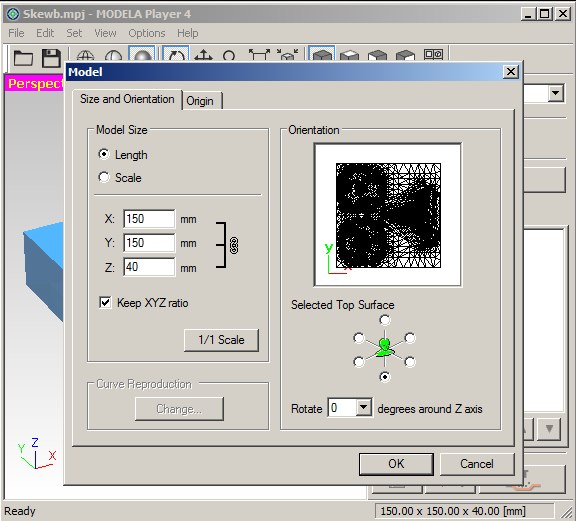Open the Set menu
This screenshot has width=576, height=521.
tap(74, 33)
